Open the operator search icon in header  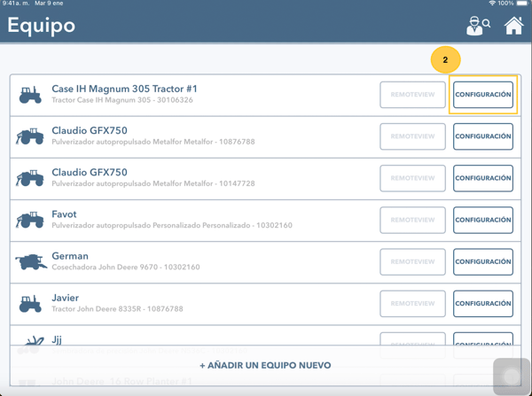click(478, 26)
